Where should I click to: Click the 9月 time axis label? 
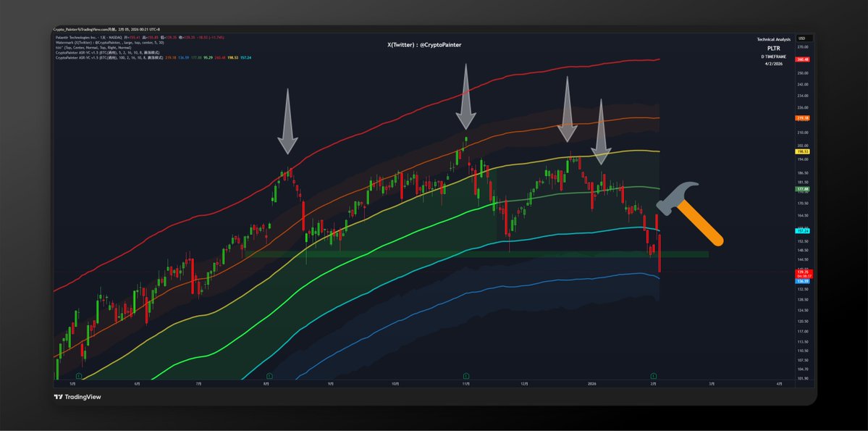click(x=331, y=383)
